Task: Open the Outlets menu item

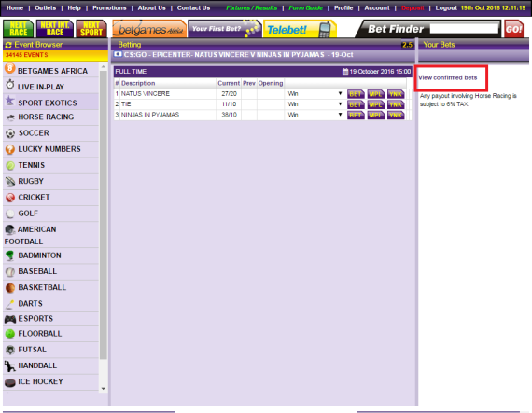Action: 45,7
